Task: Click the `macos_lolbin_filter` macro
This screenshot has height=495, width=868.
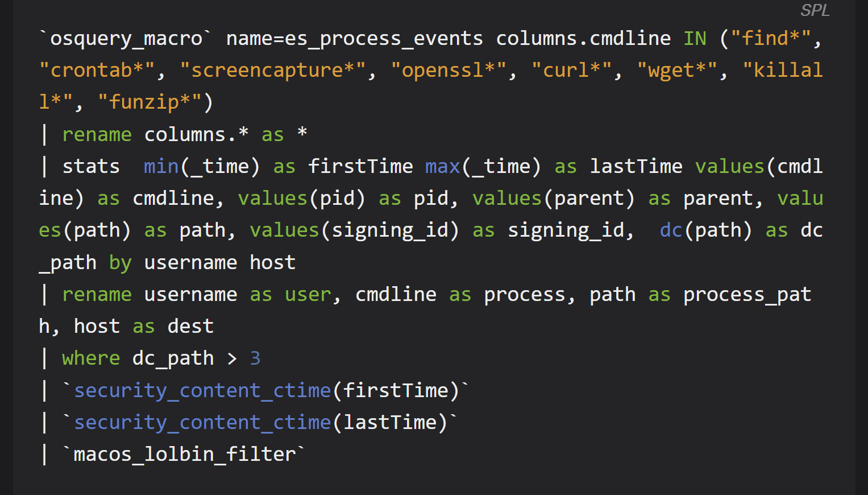Action: coord(184,455)
